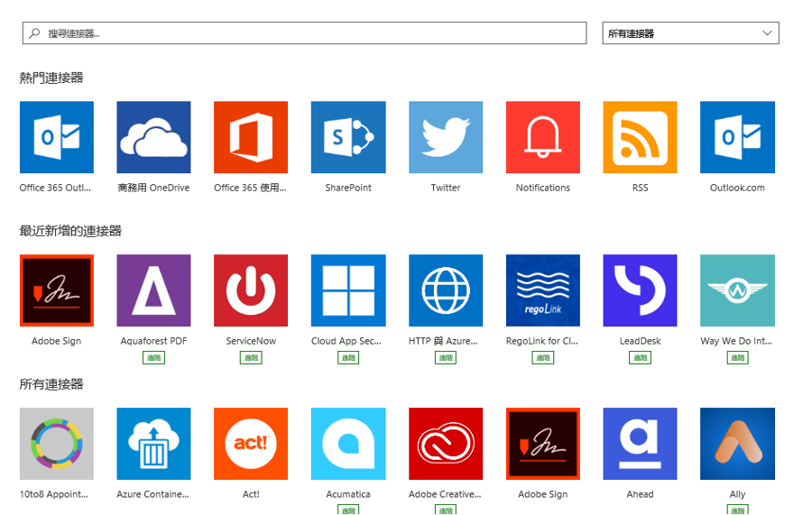Click the 'Ally' label text
Screen dimensions: 812x515
pos(737,494)
